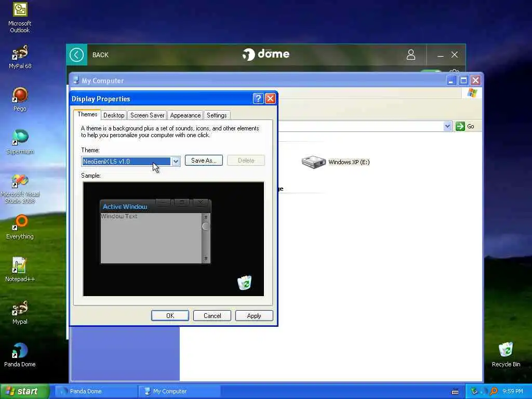Screen dimensions: 532x399
Task: Open the Panda Dome user account icon
Action: (x=411, y=54)
